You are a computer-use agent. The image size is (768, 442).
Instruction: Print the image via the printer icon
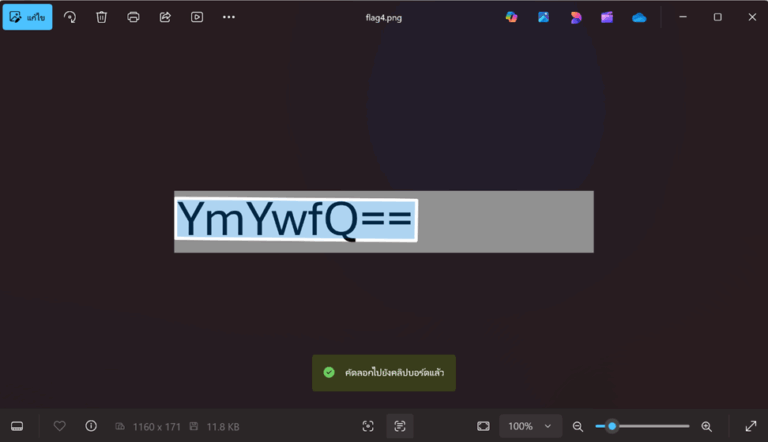[x=133, y=17]
